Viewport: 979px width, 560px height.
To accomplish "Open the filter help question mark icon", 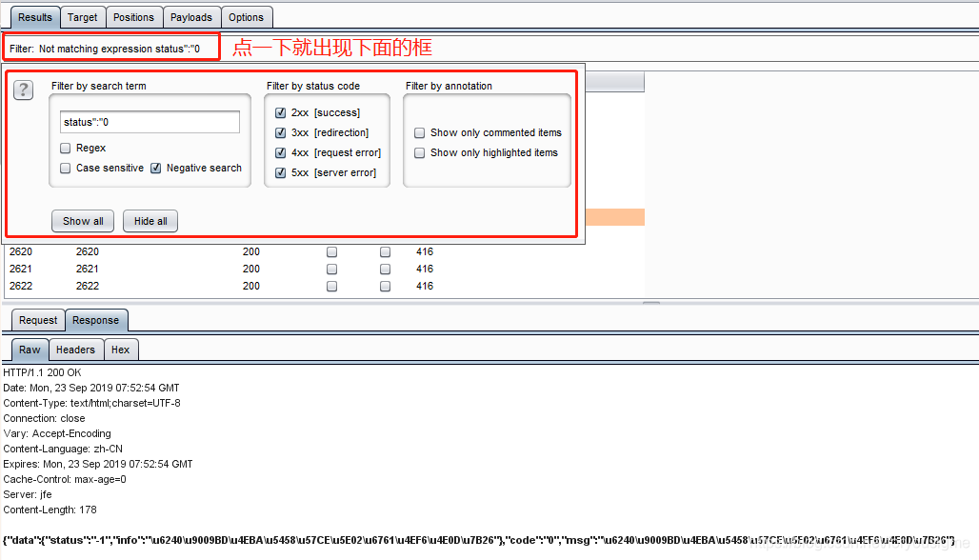I will (x=23, y=90).
